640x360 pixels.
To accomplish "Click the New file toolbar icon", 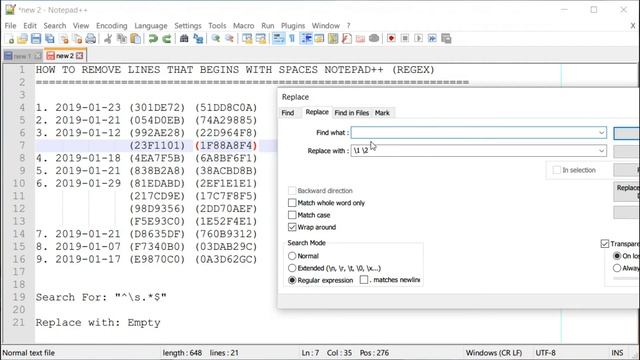I will tap(10, 39).
